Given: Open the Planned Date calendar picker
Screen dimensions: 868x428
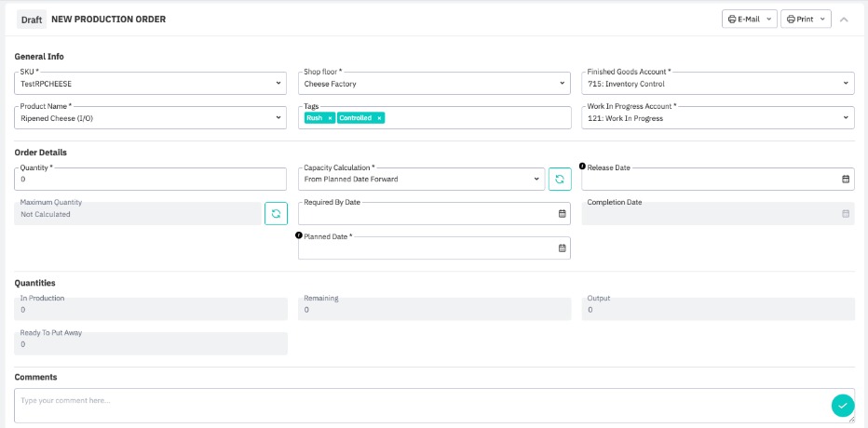Looking at the screenshot, I should coord(562,248).
